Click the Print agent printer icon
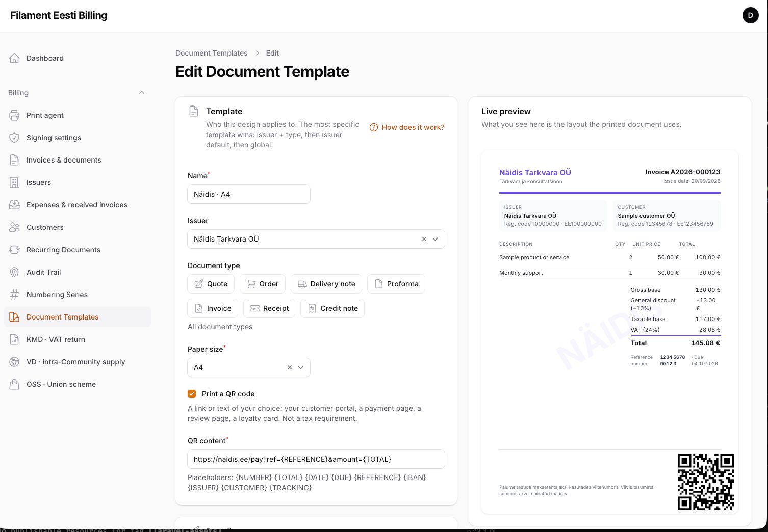 (x=14, y=115)
